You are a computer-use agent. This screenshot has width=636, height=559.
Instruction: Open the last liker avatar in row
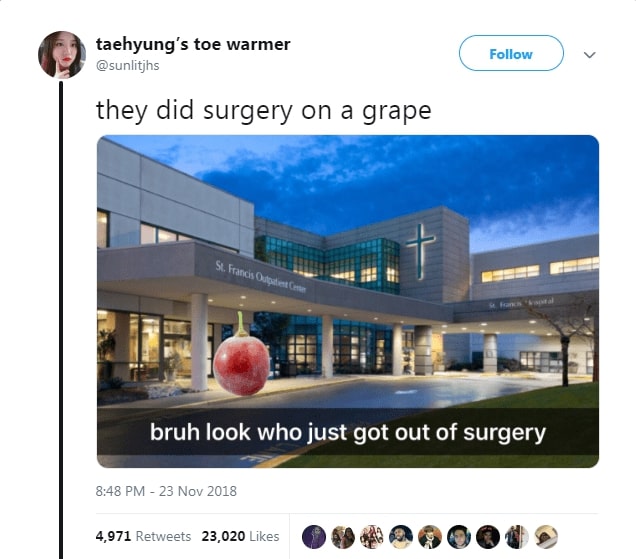click(546, 537)
